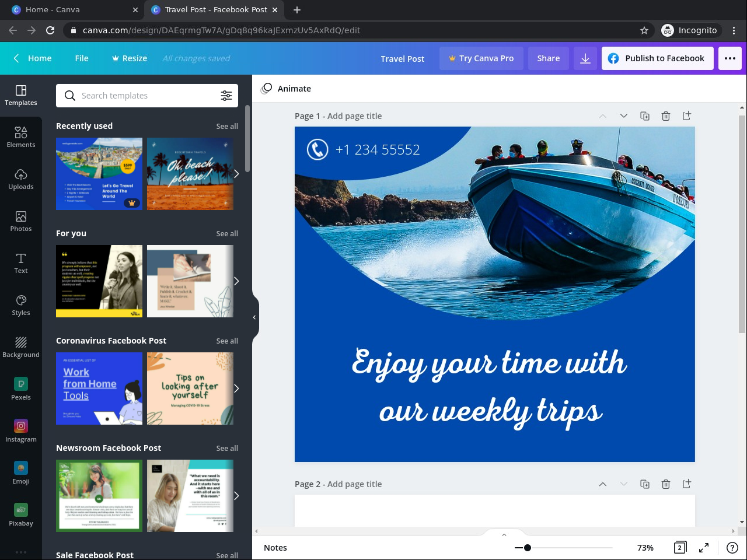Show more For you templates
The width and height of the screenshot is (747, 560).
click(x=236, y=281)
